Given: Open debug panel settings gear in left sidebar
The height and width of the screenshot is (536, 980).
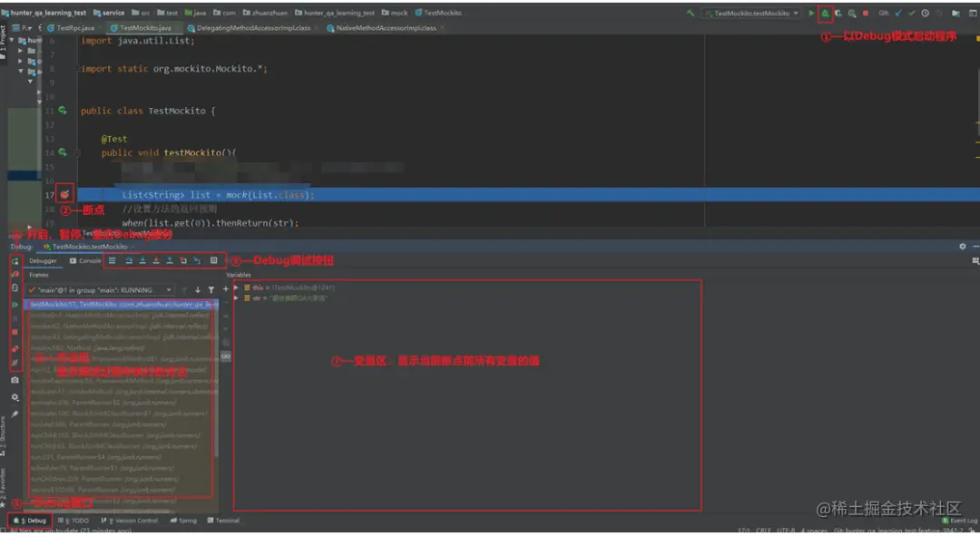Looking at the screenshot, I should 15,396.
